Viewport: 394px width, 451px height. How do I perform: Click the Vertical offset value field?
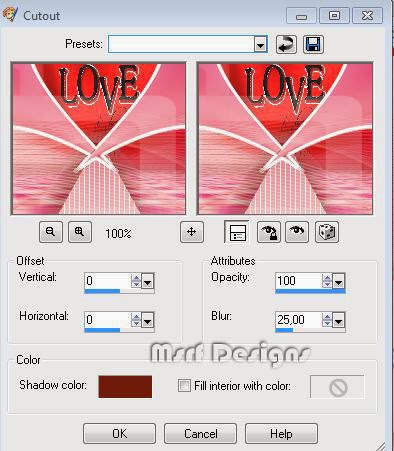click(108, 281)
